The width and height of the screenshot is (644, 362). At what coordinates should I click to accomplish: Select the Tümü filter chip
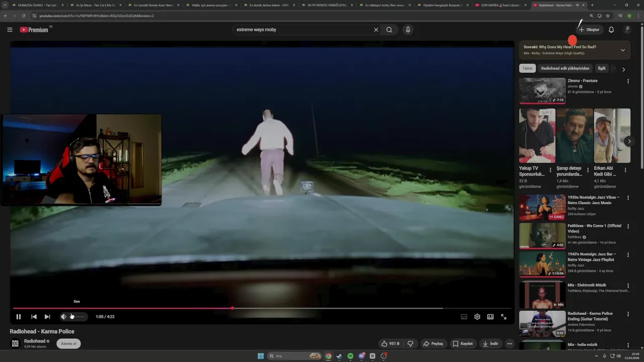coord(527,68)
